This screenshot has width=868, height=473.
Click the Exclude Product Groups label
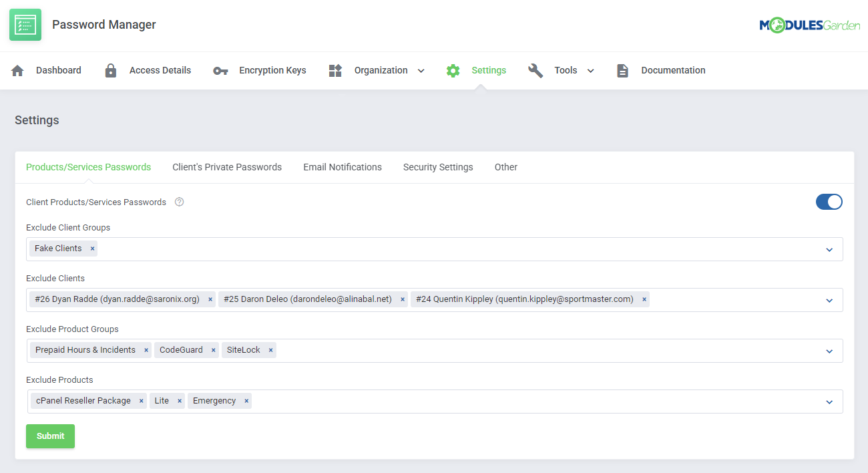[72, 329]
